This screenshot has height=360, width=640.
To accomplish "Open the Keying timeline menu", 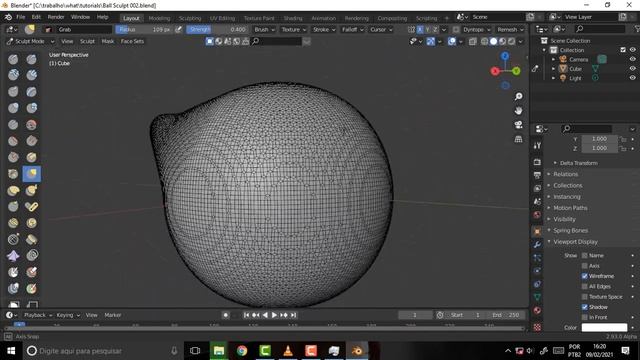I will (68, 315).
